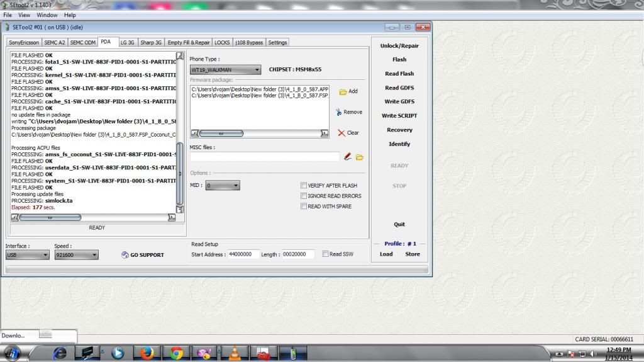Click the MISC files edit pencil icon
The image size is (644, 362).
(x=347, y=157)
